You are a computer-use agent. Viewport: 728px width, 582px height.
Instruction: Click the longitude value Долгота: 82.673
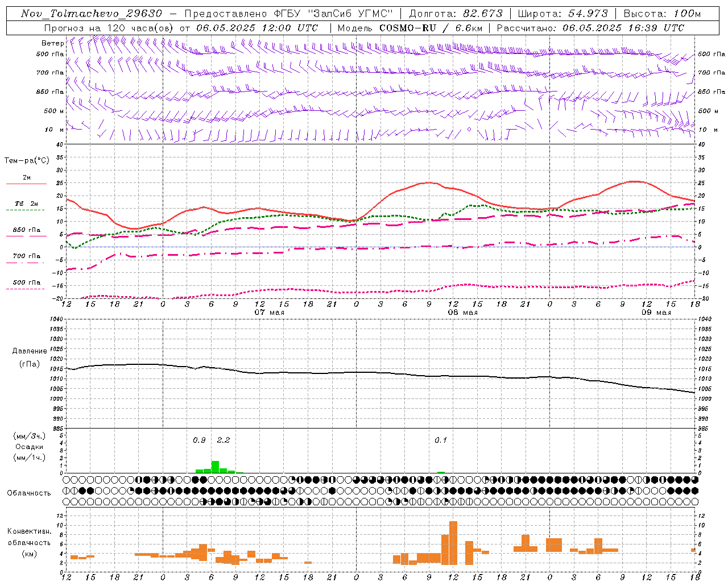(456, 14)
